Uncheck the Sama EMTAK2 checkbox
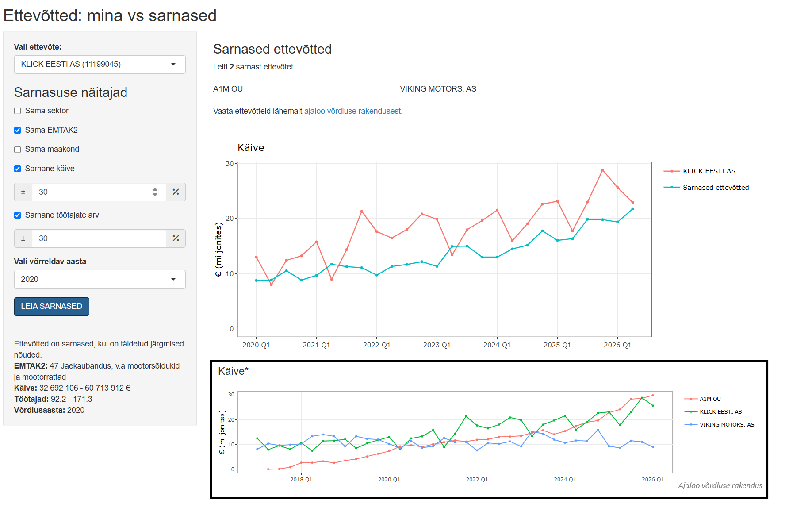812x523 pixels. click(18, 131)
